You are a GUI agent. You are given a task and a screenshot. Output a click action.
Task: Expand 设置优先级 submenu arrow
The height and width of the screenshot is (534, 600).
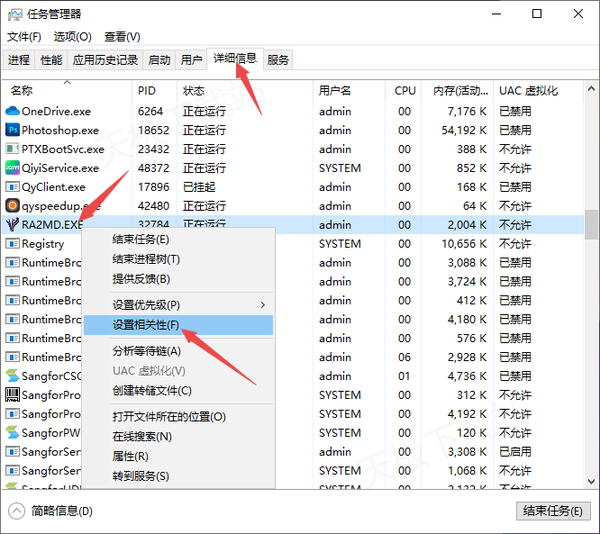click(x=263, y=304)
